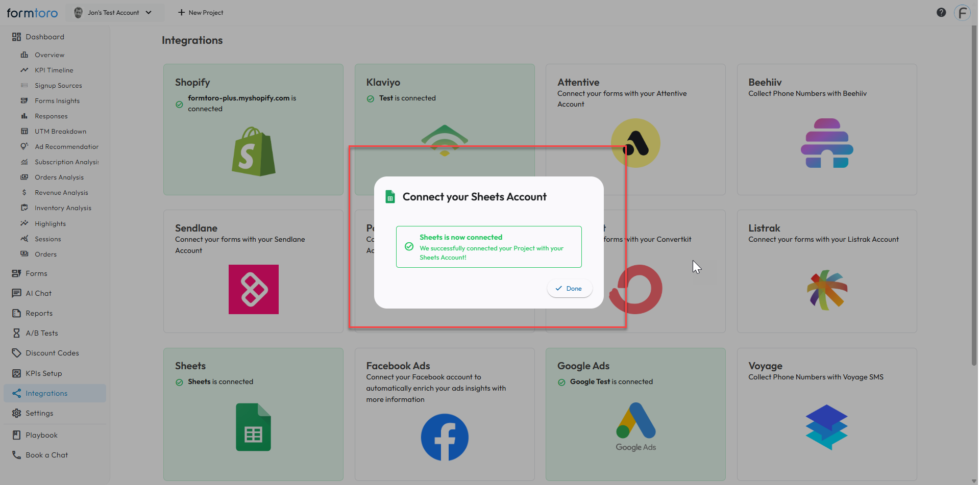Click the Attentive card title
Image resolution: width=980 pixels, height=485 pixels.
(x=578, y=82)
